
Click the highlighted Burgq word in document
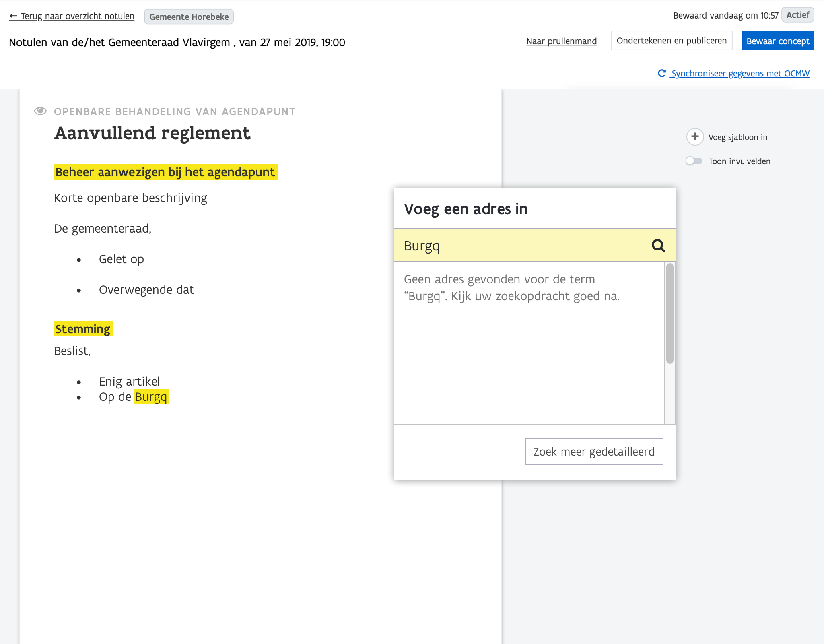(x=151, y=397)
